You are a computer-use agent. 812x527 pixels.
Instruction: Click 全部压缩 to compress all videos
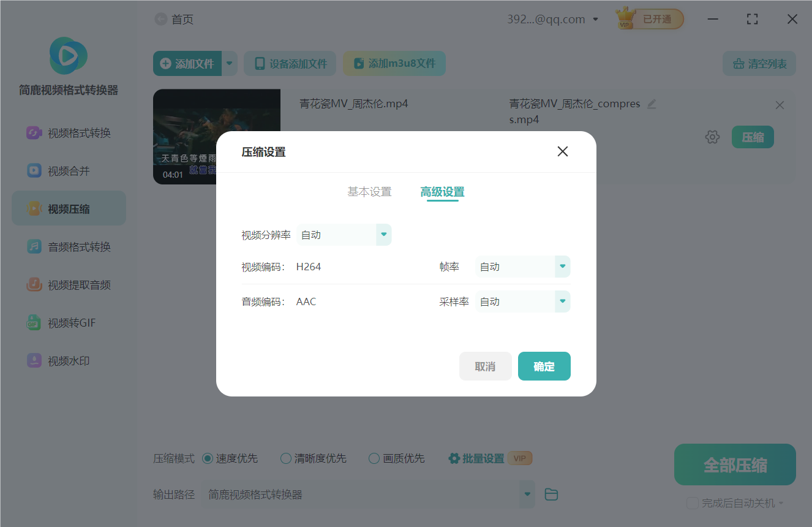point(734,464)
